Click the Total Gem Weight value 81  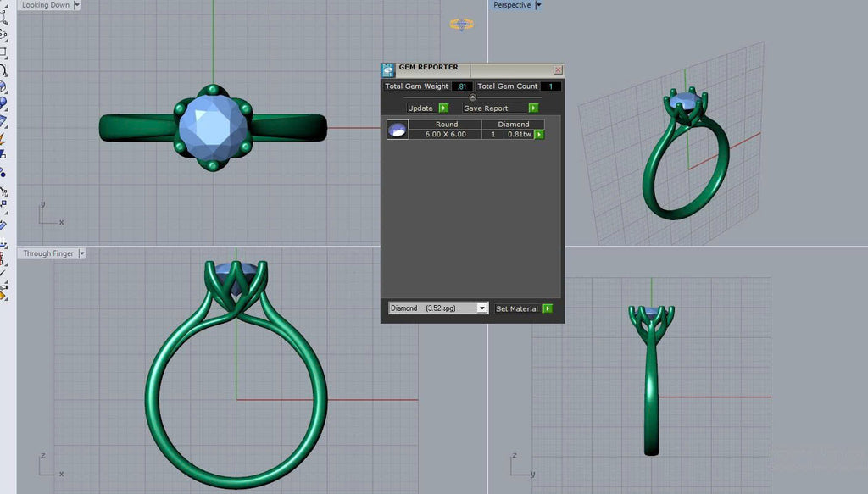(x=462, y=86)
